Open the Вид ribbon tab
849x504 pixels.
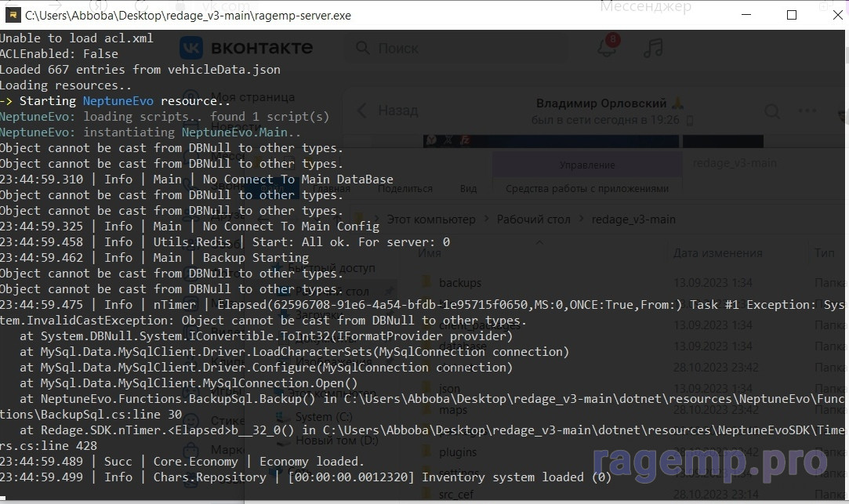tap(468, 188)
